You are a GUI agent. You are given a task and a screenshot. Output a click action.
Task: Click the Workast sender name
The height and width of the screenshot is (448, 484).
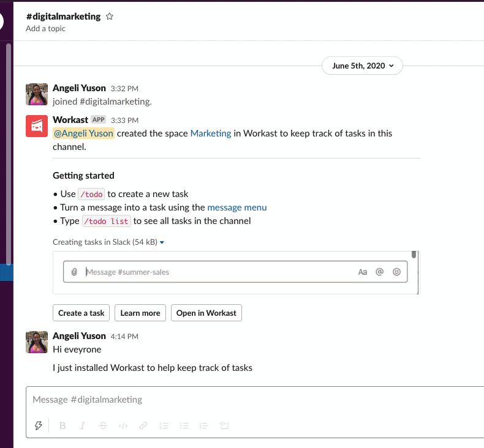70,119
